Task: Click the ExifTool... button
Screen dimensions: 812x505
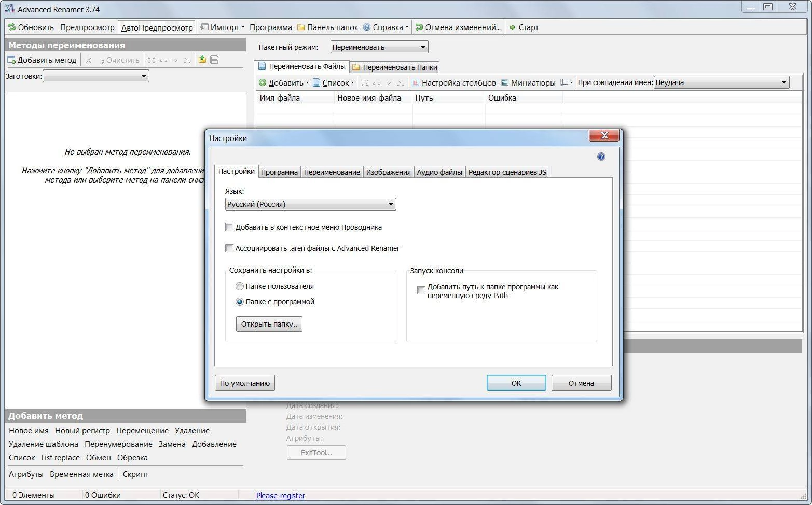Action: tap(316, 453)
